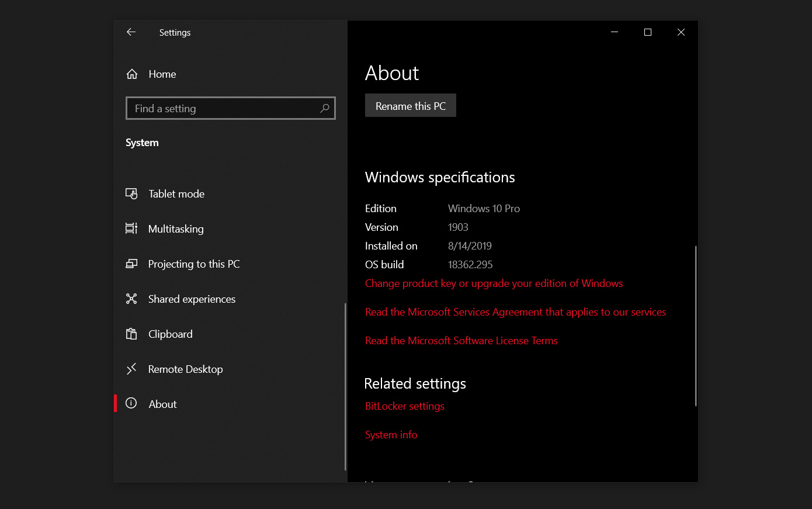Open BitLocker settings link

coord(405,406)
